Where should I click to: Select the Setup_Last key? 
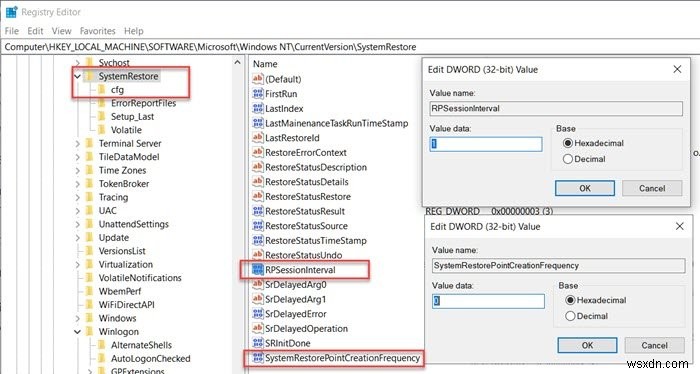tap(132, 116)
